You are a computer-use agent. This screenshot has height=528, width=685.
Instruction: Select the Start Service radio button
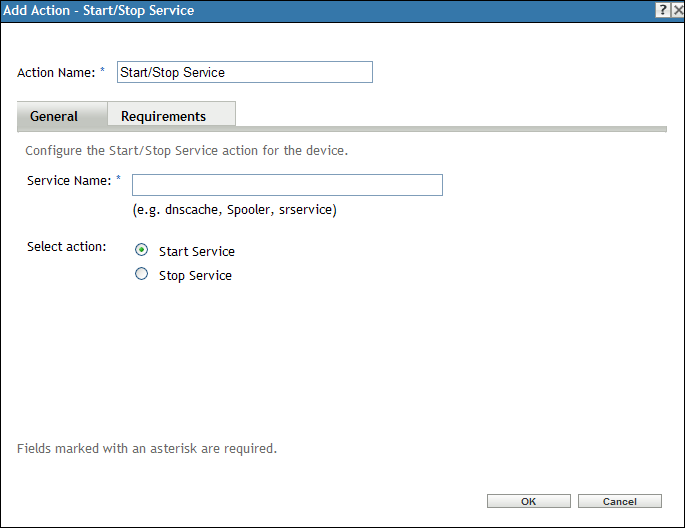(x=141, y=251)
